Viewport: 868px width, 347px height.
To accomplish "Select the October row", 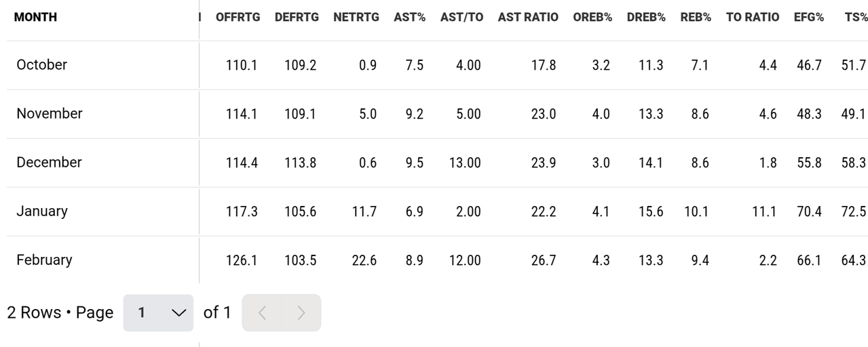I will (437, 65).
